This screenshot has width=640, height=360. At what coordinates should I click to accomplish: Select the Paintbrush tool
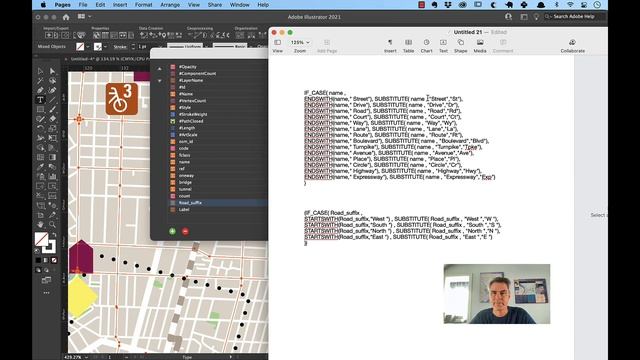[53, 109]
